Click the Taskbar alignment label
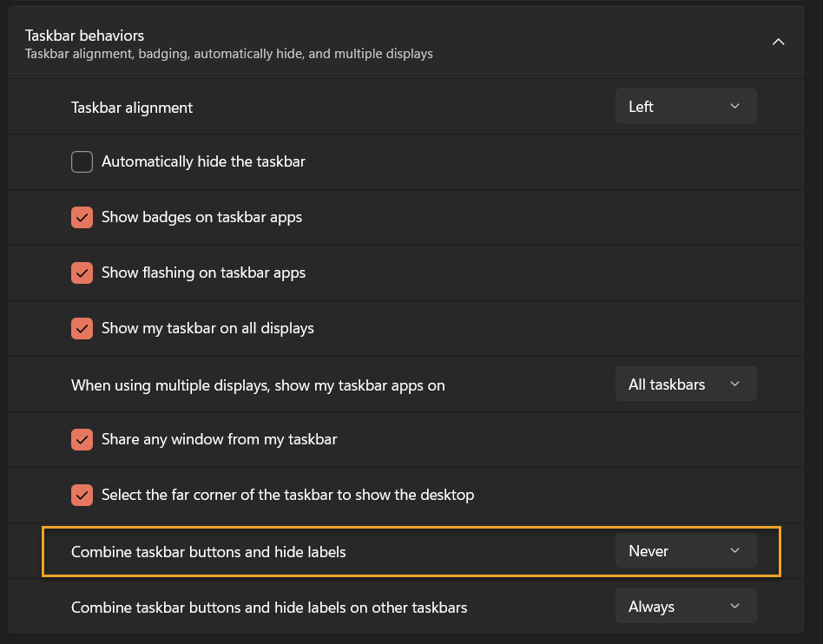823x644 pixels. click(x=132, y=108)
